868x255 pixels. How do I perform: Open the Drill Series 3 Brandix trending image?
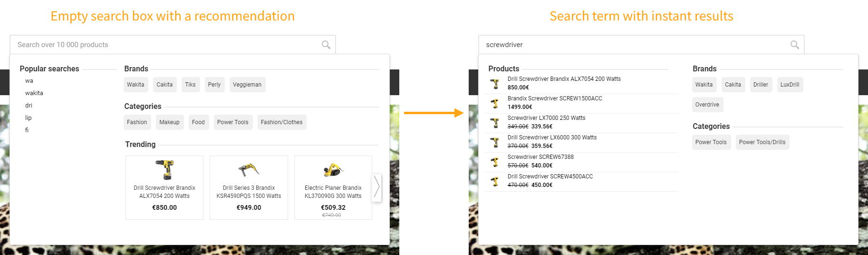click(x=249, y=169)
